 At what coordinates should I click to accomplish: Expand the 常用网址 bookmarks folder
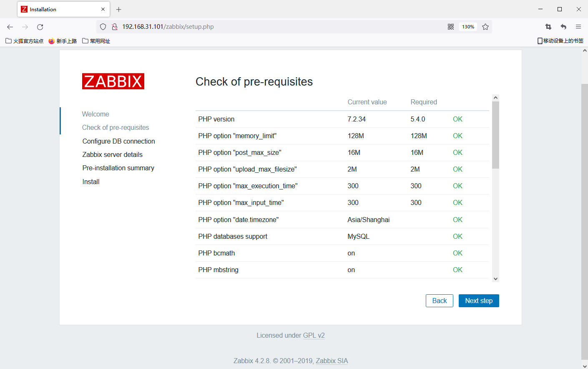point(95,40)
